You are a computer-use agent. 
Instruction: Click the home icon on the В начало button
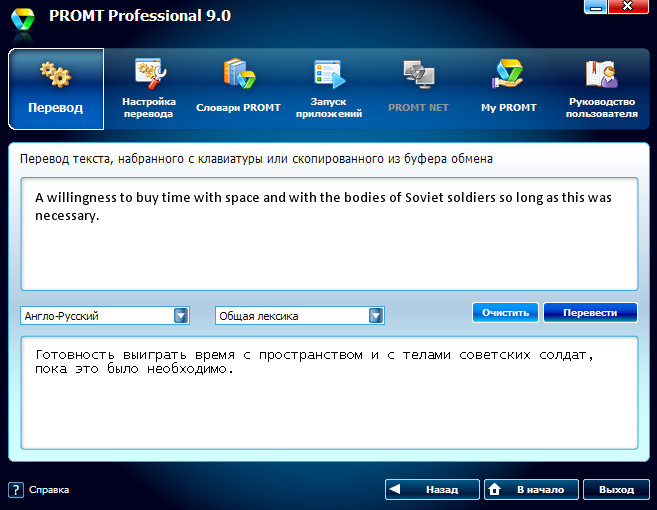pos(494,489)
